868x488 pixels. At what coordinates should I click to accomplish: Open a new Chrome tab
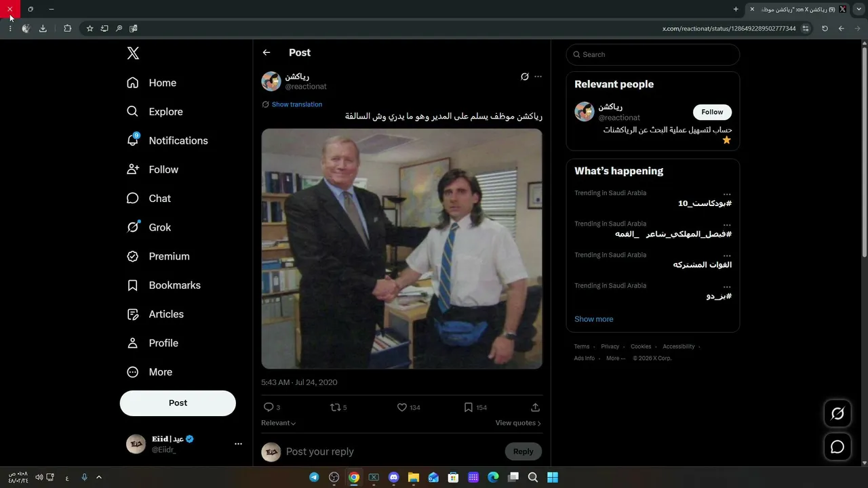pos(736,9)
